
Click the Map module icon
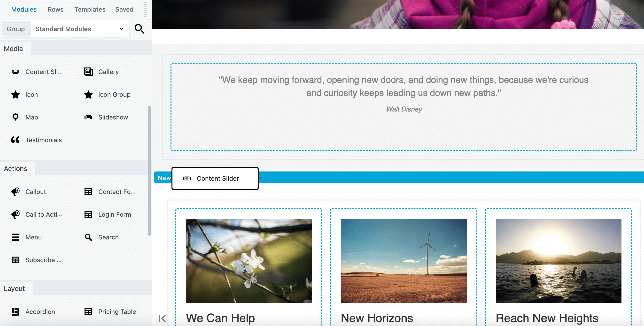16,117
